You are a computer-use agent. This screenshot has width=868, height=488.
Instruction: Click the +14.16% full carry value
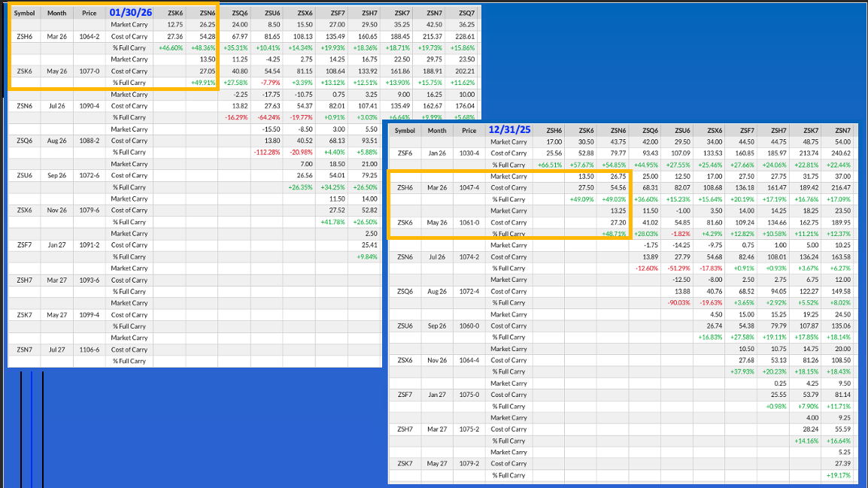(806, 441)
